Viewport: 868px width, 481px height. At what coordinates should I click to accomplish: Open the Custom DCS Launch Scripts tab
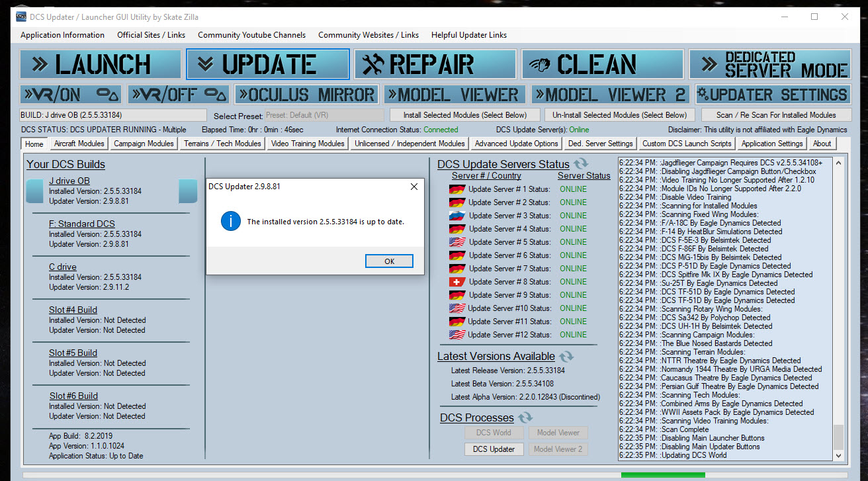click(687, 144)
